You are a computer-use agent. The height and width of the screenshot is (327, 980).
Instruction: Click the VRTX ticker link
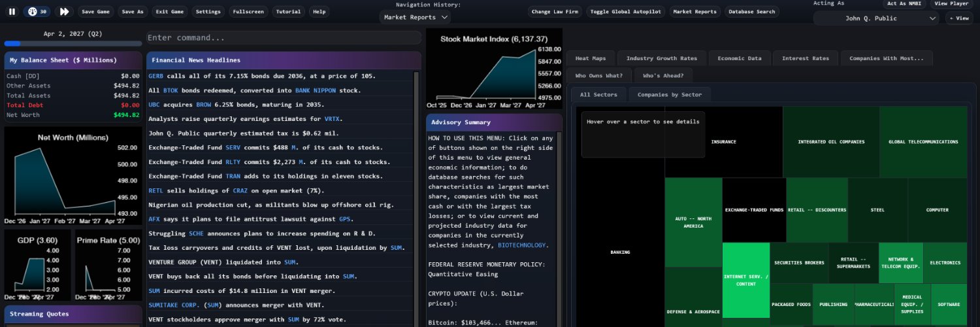coord(332,119)
